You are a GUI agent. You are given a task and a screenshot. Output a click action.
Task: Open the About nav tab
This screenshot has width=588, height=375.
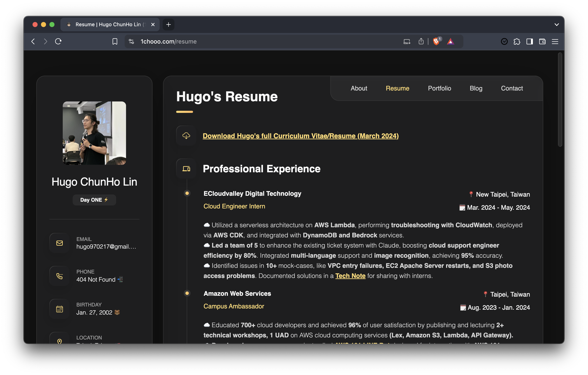click(359, 88)
